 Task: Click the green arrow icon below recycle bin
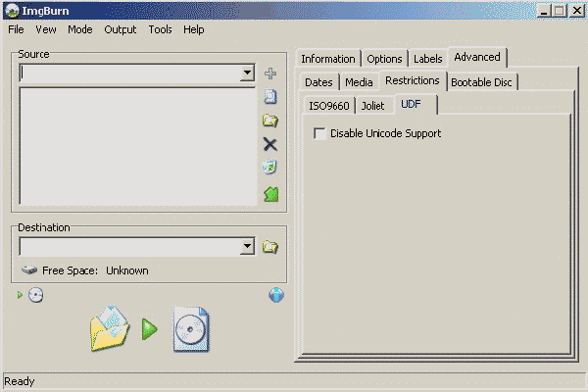tap(270, 194)
